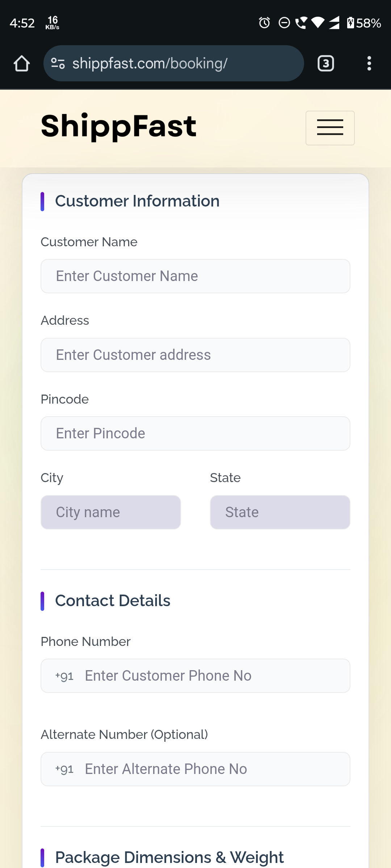Image resolution: width=391 pixels, height=868 pixels.
Task: Tap the browser home icon
Action: coord(22,63)
